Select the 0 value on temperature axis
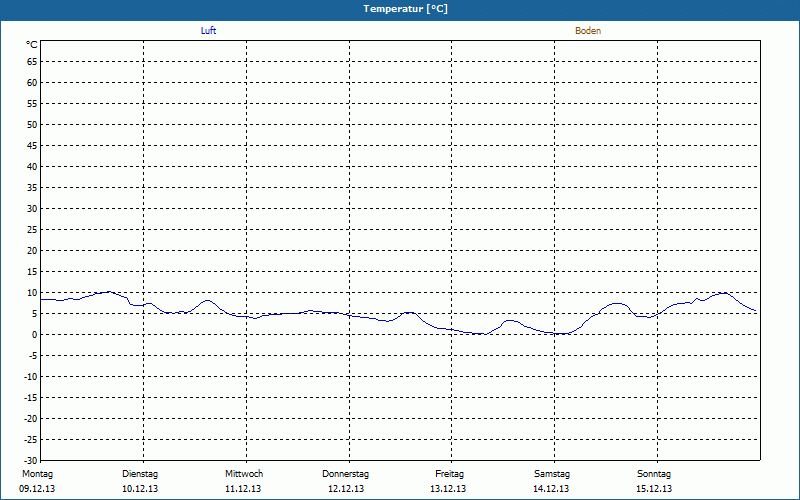This screenshot has height=500, width=800. coord(34,335)
